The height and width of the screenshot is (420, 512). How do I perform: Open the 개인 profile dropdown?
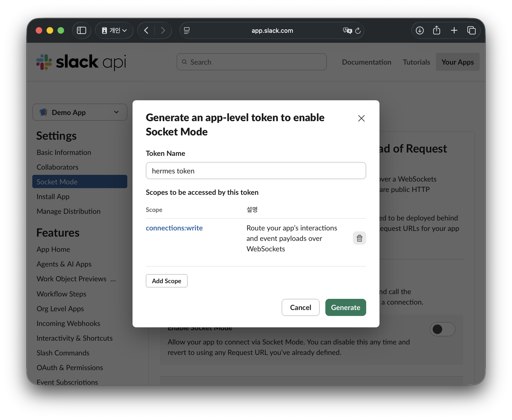[x=114, y=30]
